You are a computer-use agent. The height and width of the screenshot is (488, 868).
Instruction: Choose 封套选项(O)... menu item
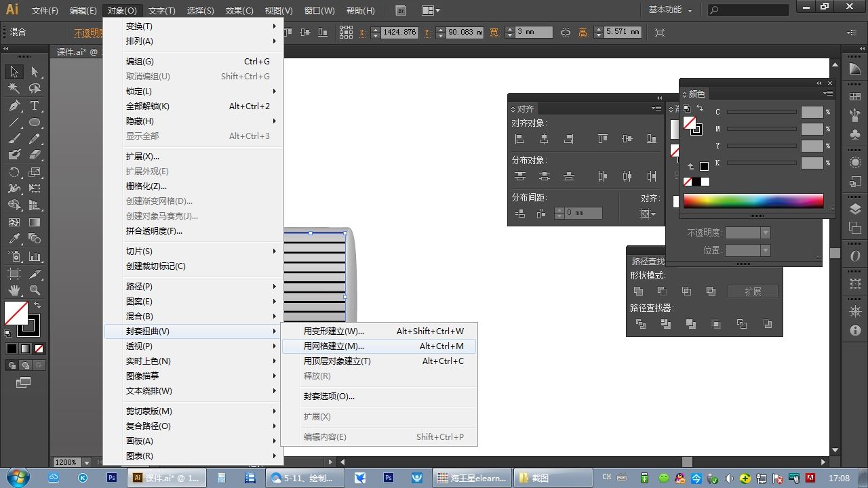pyautogui.click(x=379, y=396)
